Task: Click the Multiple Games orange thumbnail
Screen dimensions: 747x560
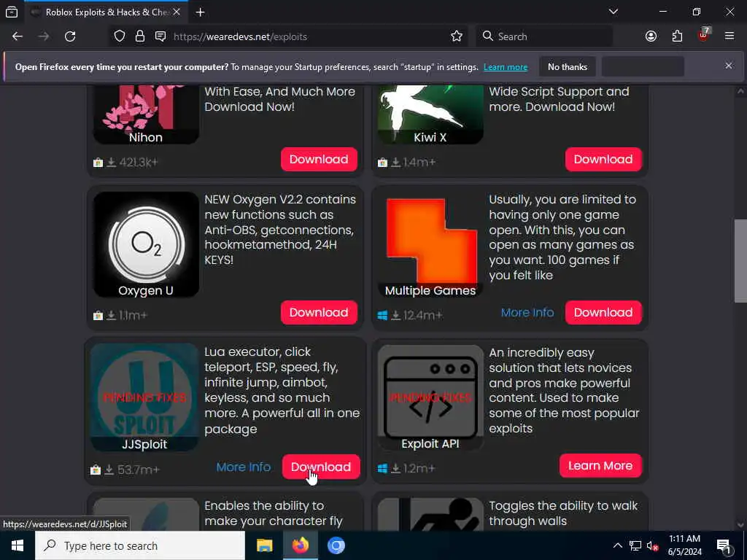Action: (x=430, y=245)
